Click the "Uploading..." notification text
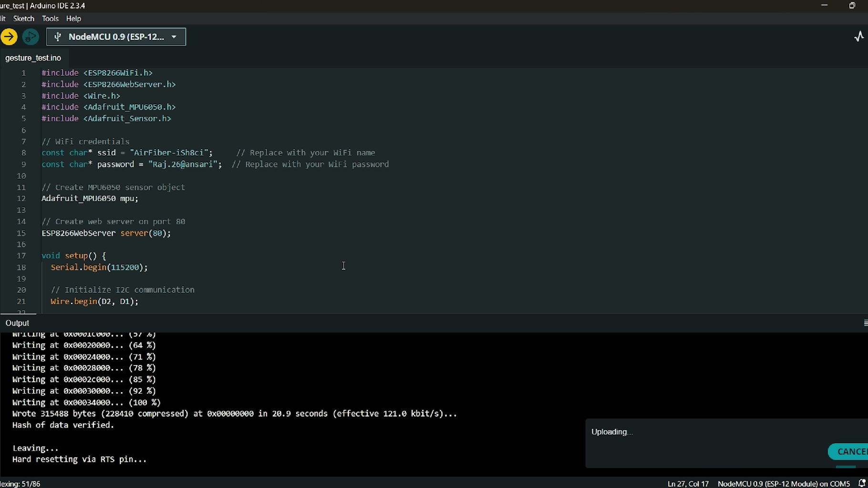This screenshot has height=488, width=868. [612, 432]
